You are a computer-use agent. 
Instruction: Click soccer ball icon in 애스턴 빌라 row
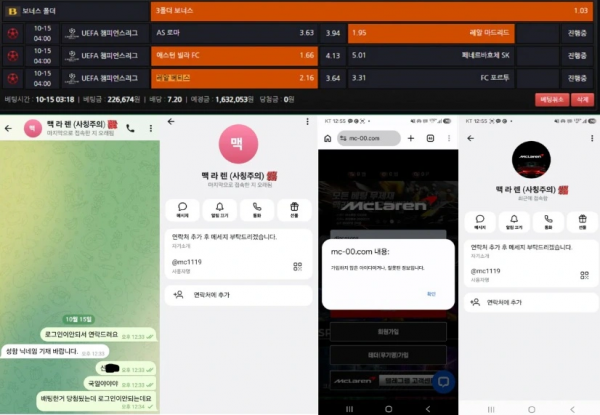(x=13, y=56)
